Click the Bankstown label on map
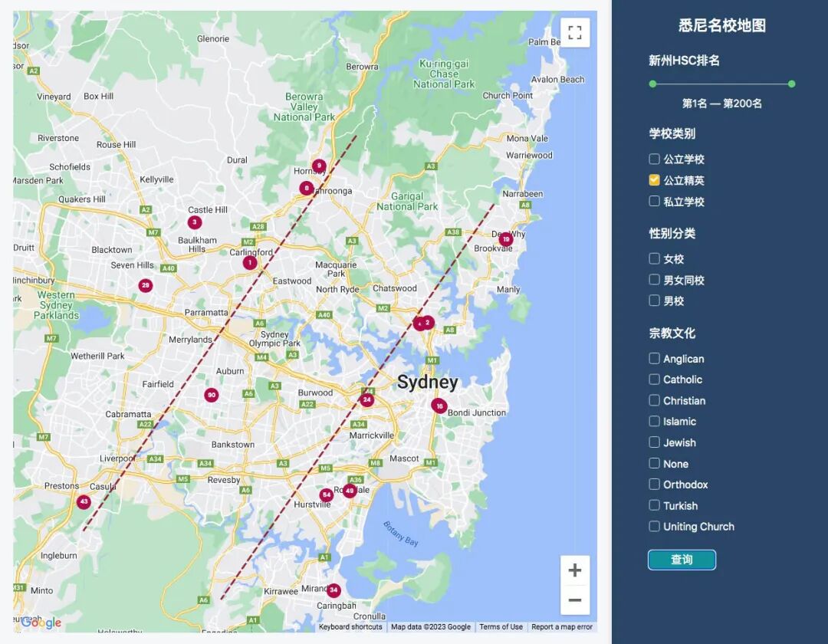 click(233, 445)
